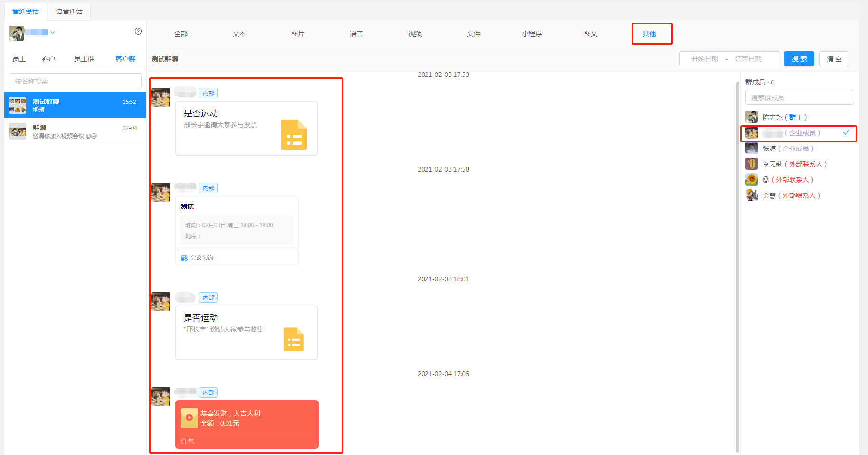
Task: Click 测试群聊 group avatar in list
Action: tap(18, 105)
